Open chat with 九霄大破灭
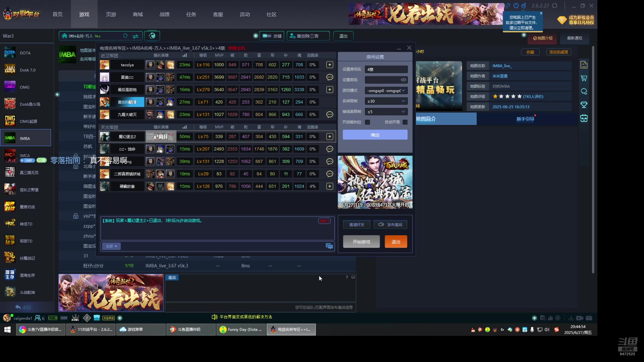Screen dimensions: 644x362 point(330,114)
